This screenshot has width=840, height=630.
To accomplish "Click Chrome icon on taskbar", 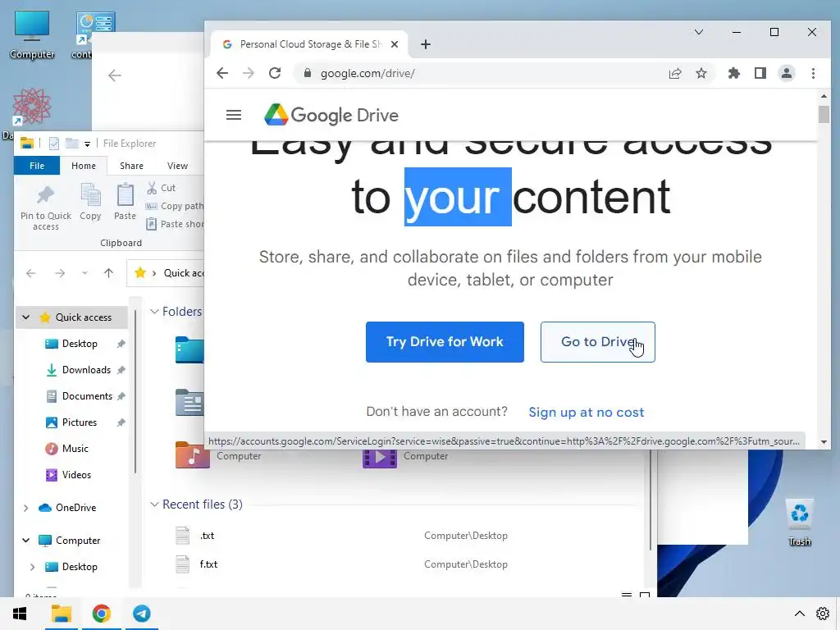I will point(101,614).
